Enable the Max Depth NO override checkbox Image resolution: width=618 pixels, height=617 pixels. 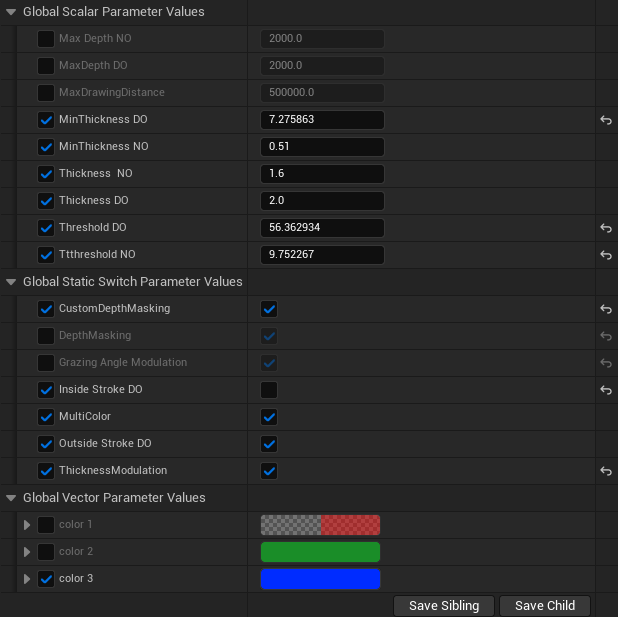point(46,39)
